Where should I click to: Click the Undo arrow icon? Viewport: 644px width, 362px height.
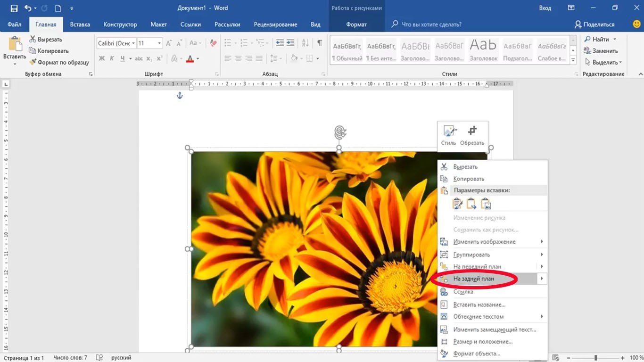point(28,8)
